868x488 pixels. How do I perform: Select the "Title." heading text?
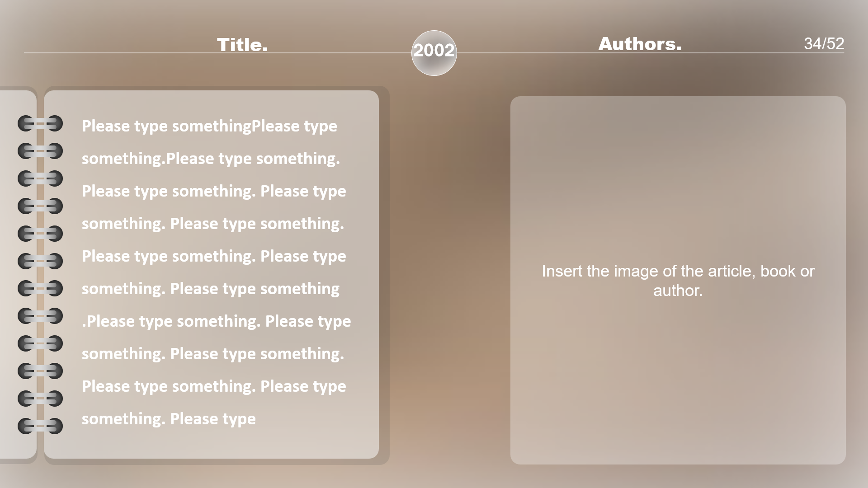pos(242,45)
